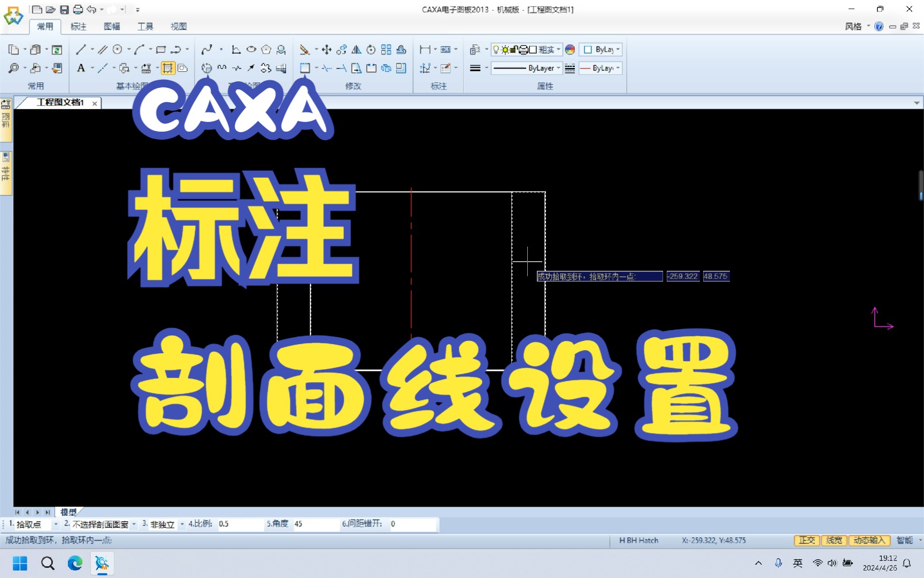Click the Print icon in quick access bar
The height and width of the screenshot is (578, 924).
click(78, 9)
